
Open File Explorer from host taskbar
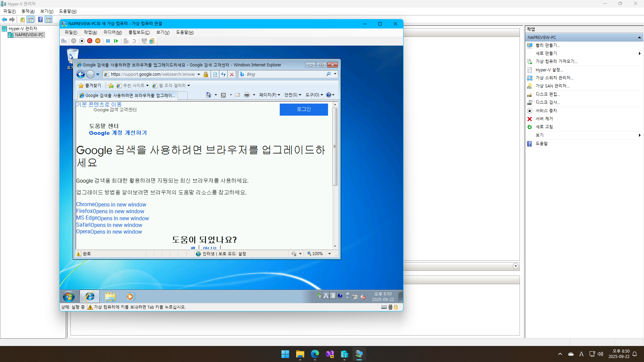pos(300,354)
